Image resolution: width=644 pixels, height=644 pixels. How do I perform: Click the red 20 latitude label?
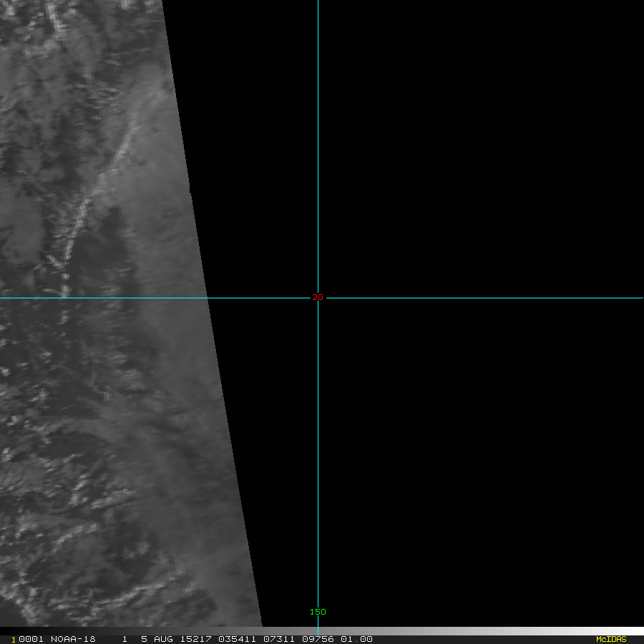click(318, 297)
